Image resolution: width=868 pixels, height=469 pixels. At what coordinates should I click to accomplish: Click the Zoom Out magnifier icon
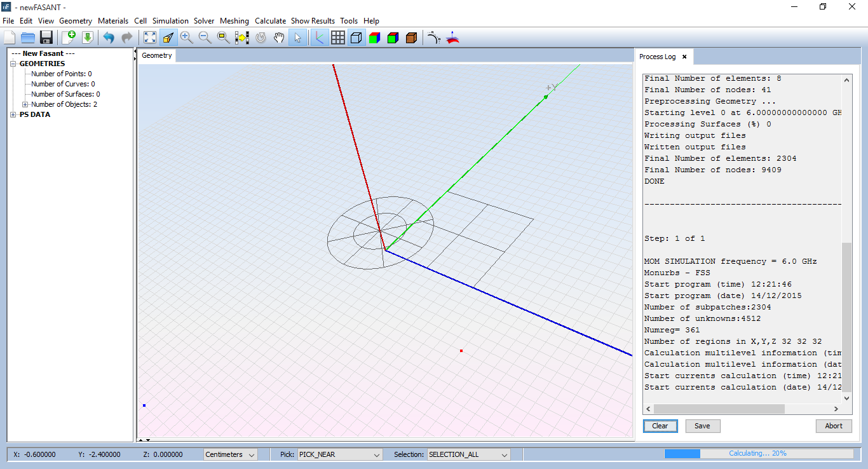click(205, 37)
